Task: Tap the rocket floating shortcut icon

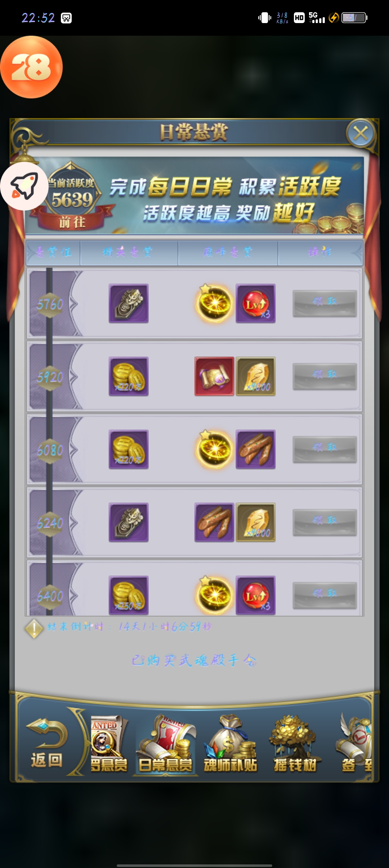Action: point(24,186)
